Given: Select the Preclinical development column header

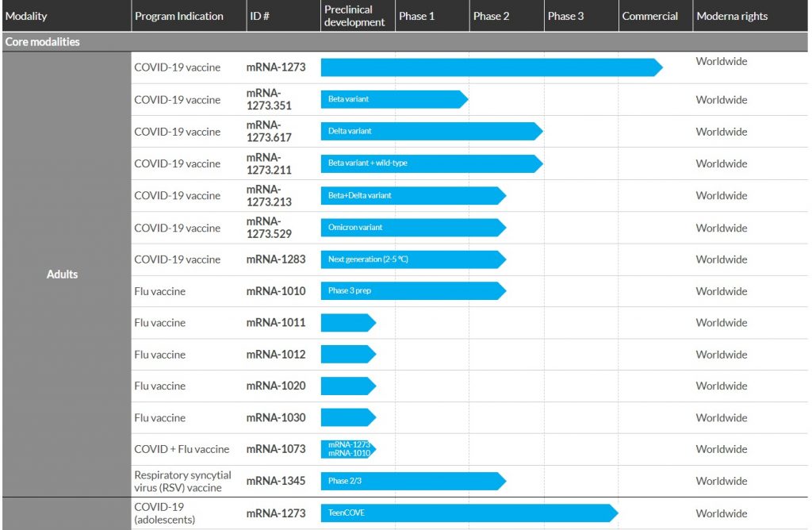Looking at the screenshot, I should click(x=358, y=16).
